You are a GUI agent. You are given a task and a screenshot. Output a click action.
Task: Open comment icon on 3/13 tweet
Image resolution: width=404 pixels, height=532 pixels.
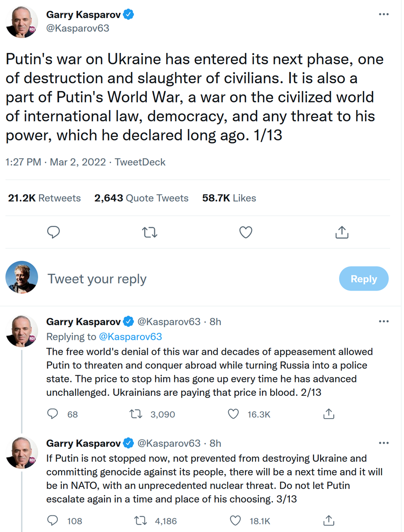(x=53, y=521)
